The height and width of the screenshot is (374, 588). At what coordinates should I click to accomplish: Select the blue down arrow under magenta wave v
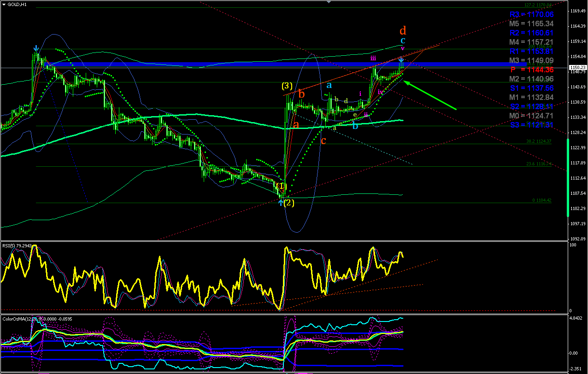tap(401, 59)
